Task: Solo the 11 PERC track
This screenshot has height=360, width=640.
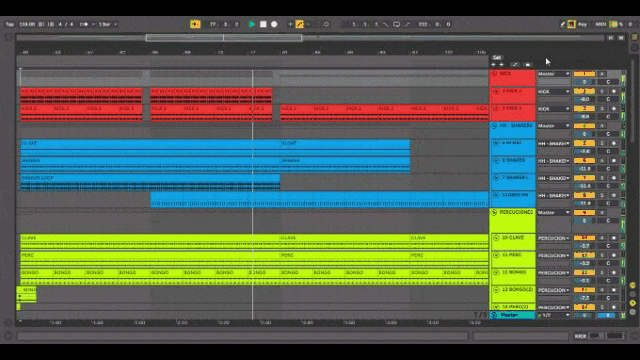Action: pyautogui.click(x=602, y=255)
